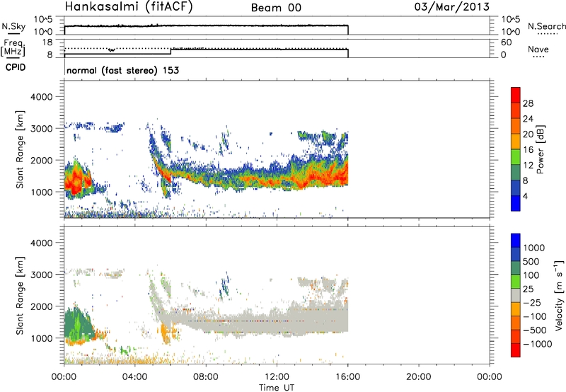The image size is (566, 392).
Task: Click the 1000 tick on the velocity colorbar
Action: coord(533,248)
